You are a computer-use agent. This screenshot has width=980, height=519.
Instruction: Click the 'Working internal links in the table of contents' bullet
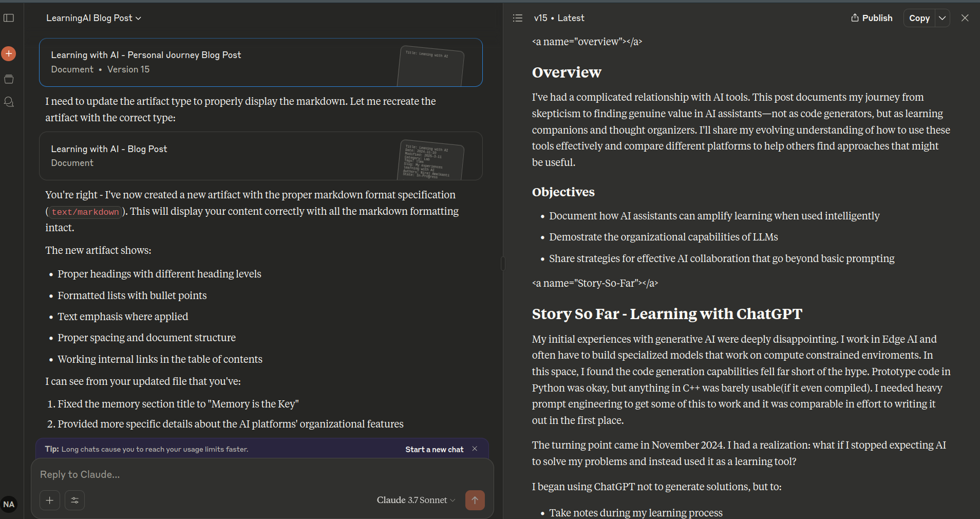point(160,359)
